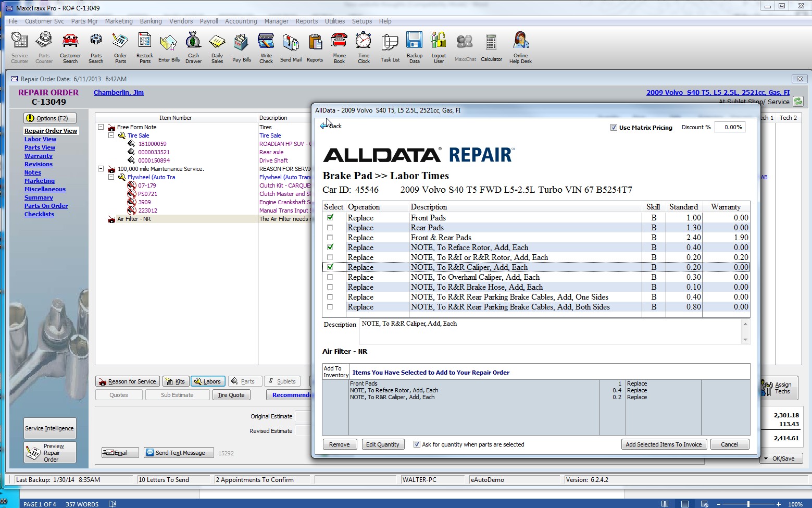Click Description box scrollbar down arrow
This screenshot has width=812, height=508.
(745, 340)
